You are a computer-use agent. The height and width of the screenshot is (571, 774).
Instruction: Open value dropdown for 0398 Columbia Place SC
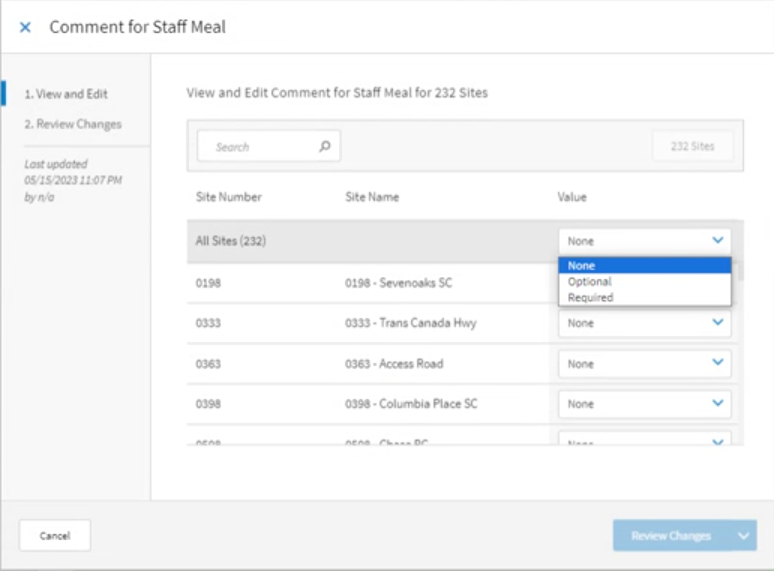coord(645,404)
